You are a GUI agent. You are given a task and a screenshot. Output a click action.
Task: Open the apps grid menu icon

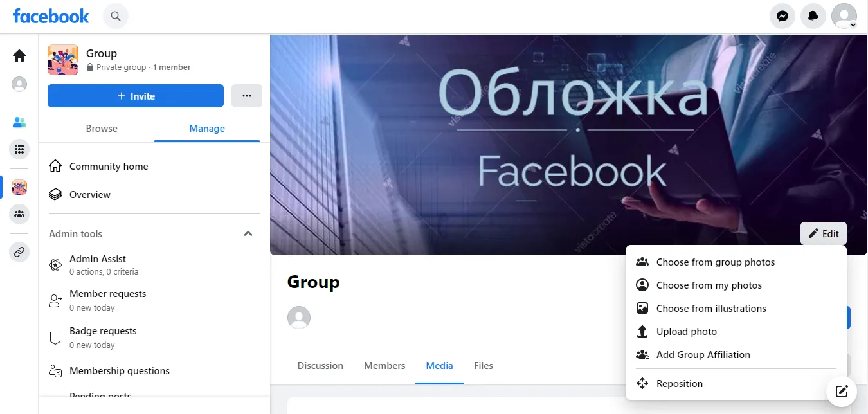[19, 149]
